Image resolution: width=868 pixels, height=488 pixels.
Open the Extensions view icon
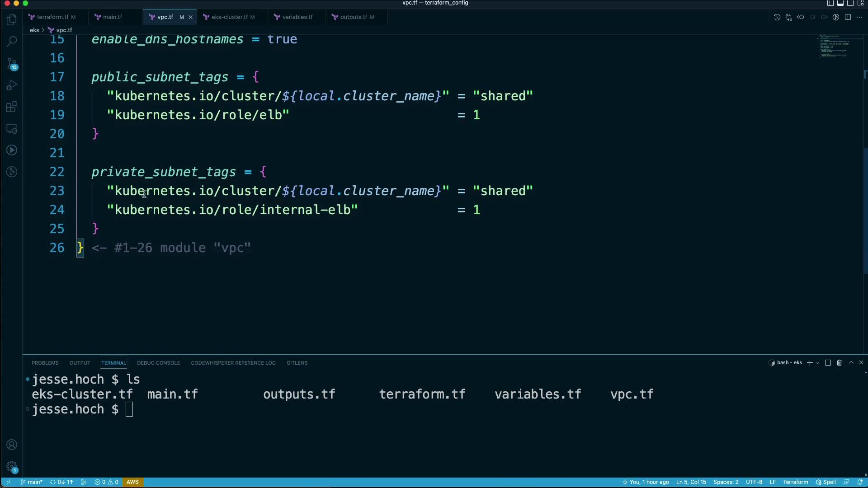tap(12, 107)
